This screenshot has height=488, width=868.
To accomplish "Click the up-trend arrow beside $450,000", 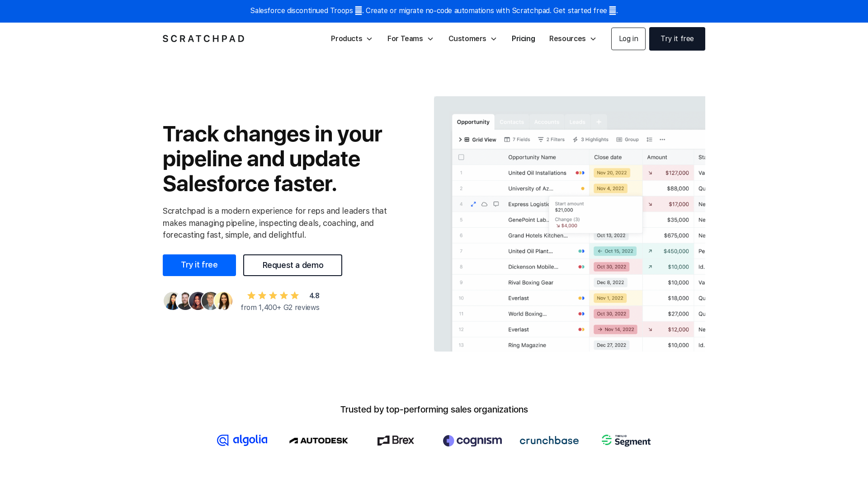I will tap(650, 251).
